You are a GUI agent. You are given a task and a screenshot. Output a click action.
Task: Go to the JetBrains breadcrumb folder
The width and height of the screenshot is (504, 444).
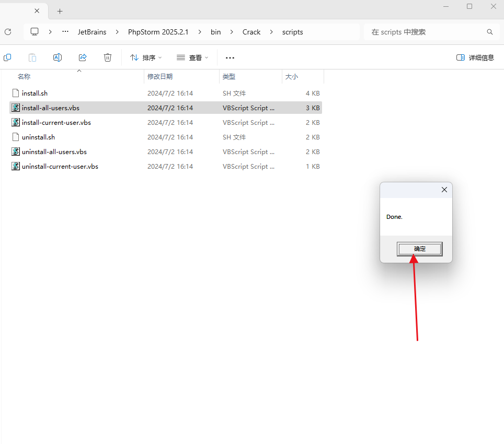92,32
